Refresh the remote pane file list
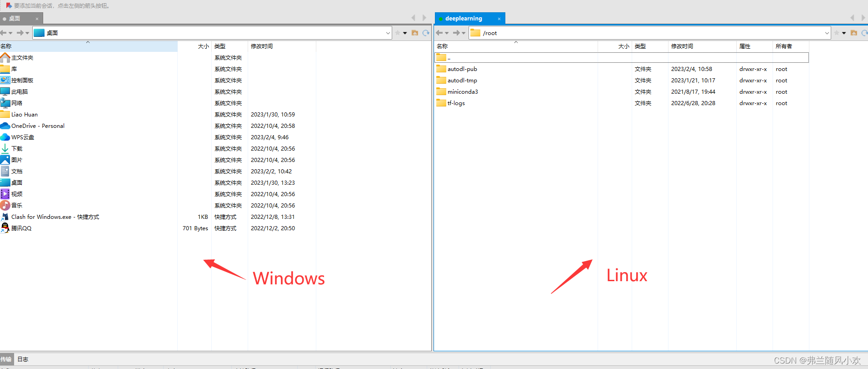This screenshot has width=868, height=369. [x=864, y=33]
